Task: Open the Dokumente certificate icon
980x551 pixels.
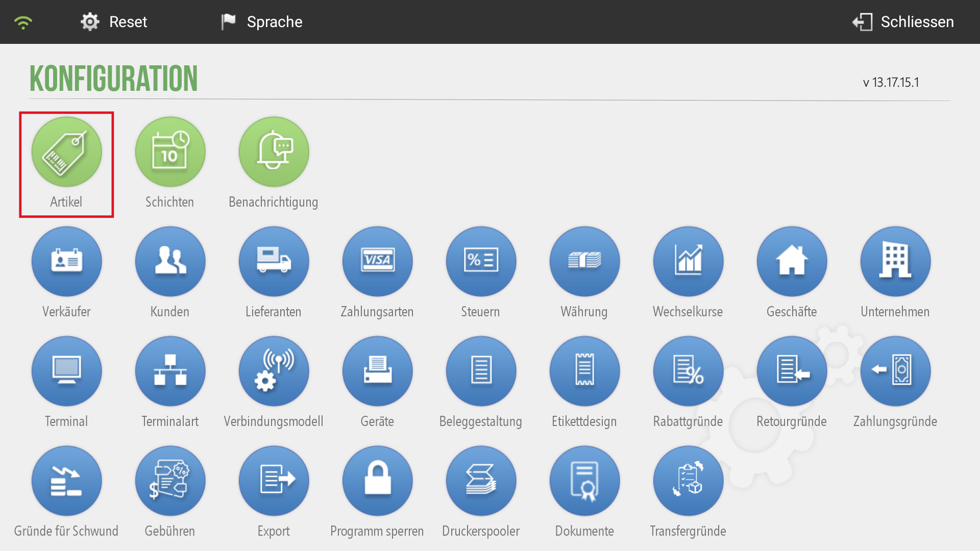Action: tap(585, 481)
